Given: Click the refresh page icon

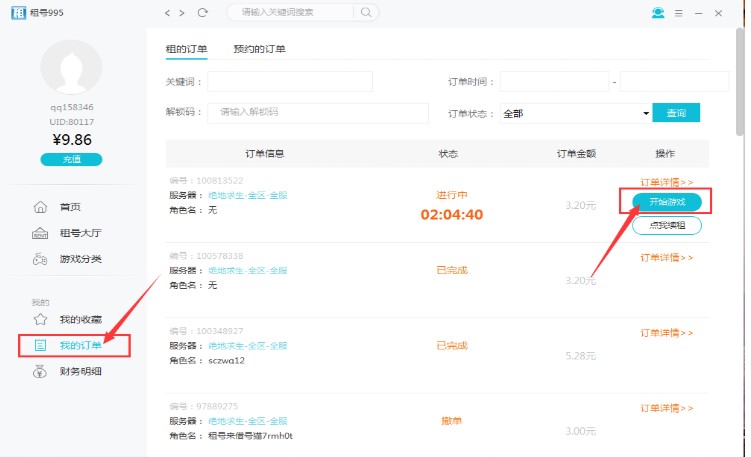Looking at the screenshot, I should click(203, 13).
